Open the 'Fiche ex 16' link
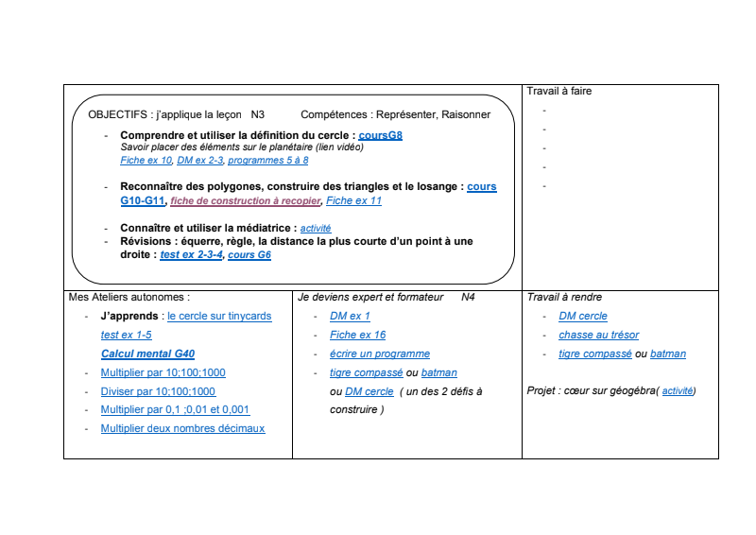Image resolution: width=756 pixels, height=535 pixels. coord(357,335)
